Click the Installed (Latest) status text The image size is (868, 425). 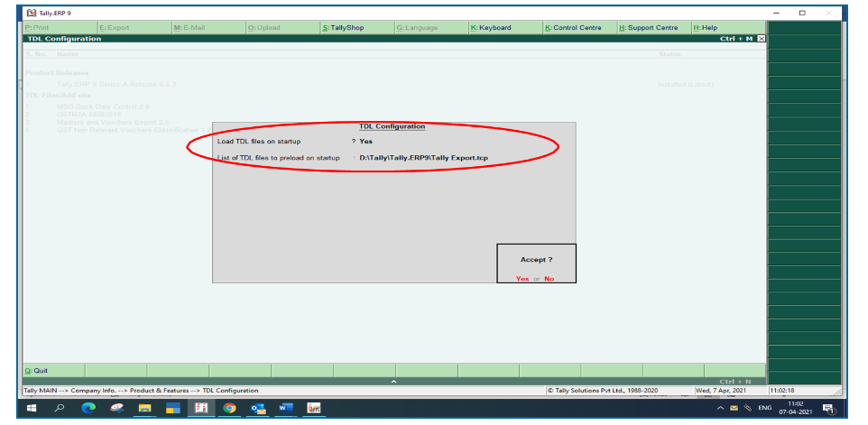click(686, 85)
